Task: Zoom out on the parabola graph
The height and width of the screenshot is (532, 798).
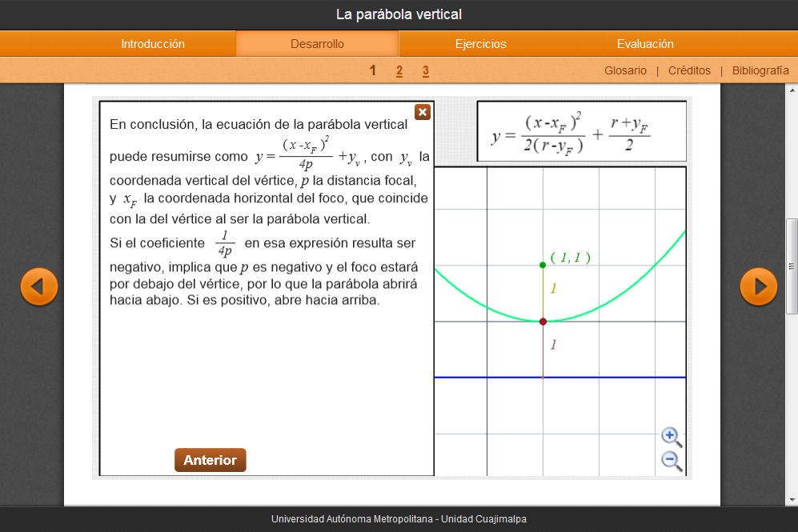Action: [x=671, y=460]
